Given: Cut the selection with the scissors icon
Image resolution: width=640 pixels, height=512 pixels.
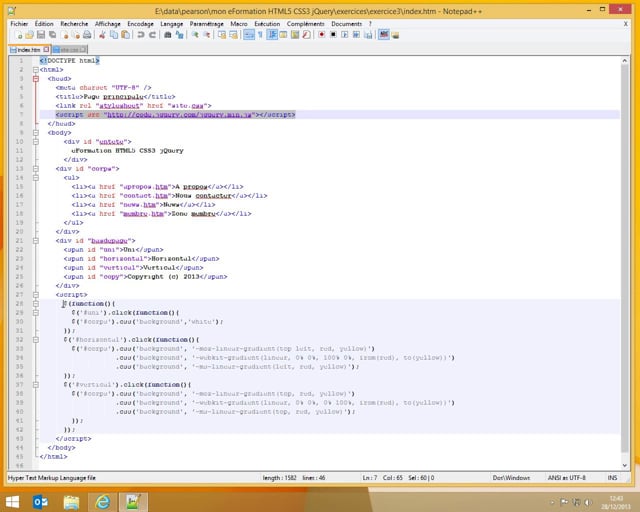Looking at the screenshot, I should coord(102,35).
